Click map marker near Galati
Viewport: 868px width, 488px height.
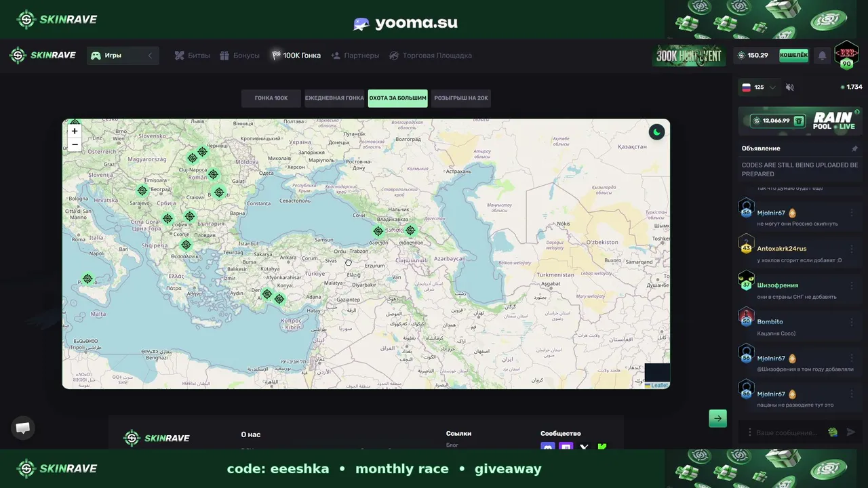(213, 174)
